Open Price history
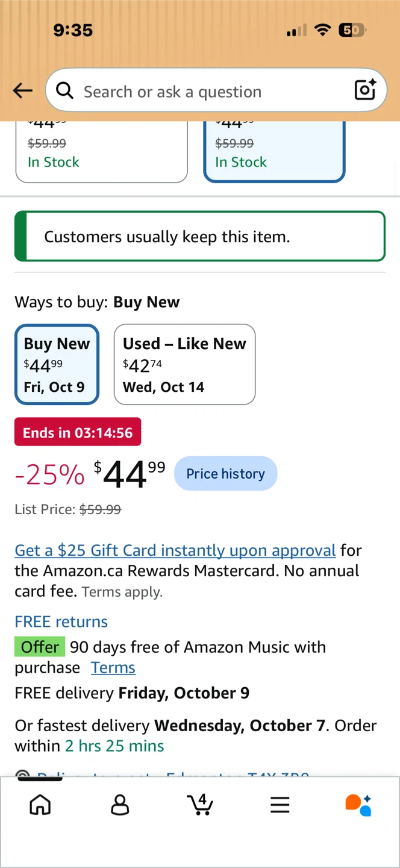Viewport: 400px width, 868px height. coord(225,474)
